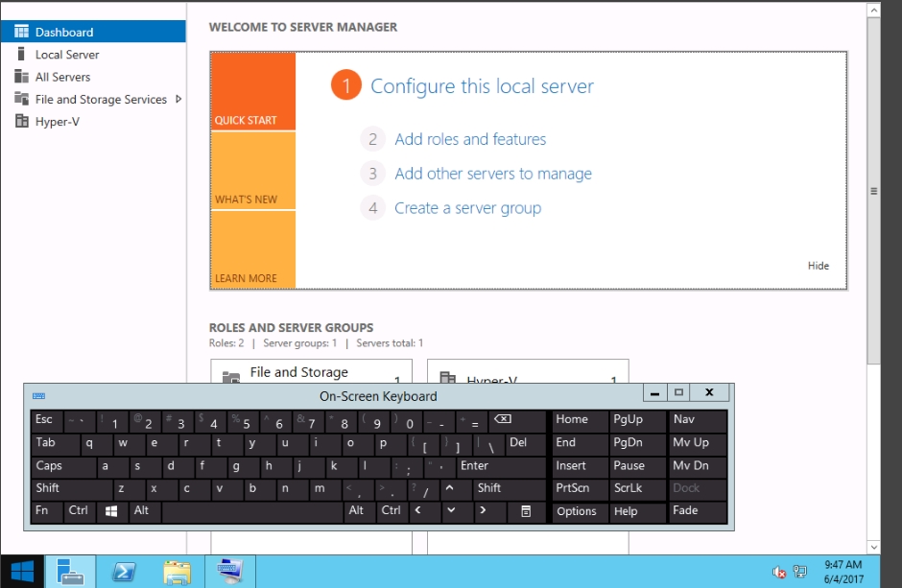Viewport: 902px width, 588px height.
Task: Select the LEARN MORE tile
Action: point(253,249)
